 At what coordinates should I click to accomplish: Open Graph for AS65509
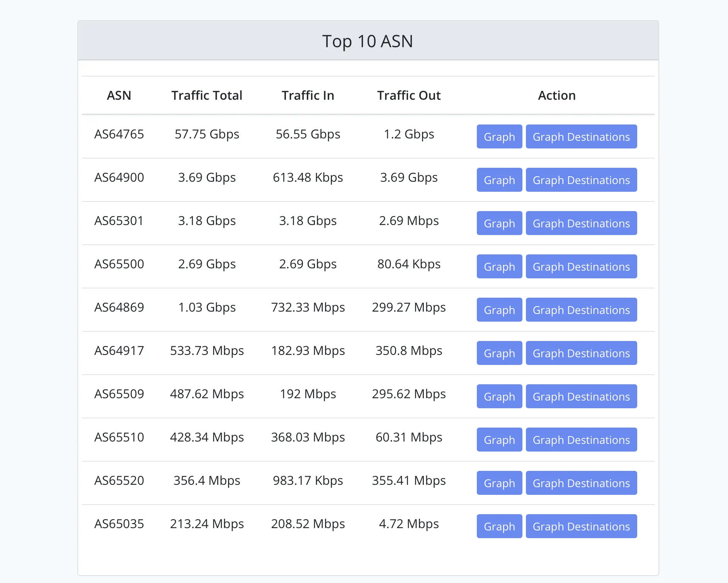click(499, 396)
